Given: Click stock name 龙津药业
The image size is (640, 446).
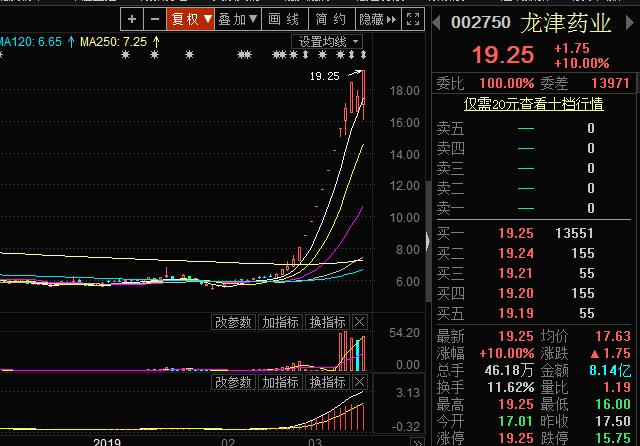Looking at the screenshot, I should (x=566, y=23).
